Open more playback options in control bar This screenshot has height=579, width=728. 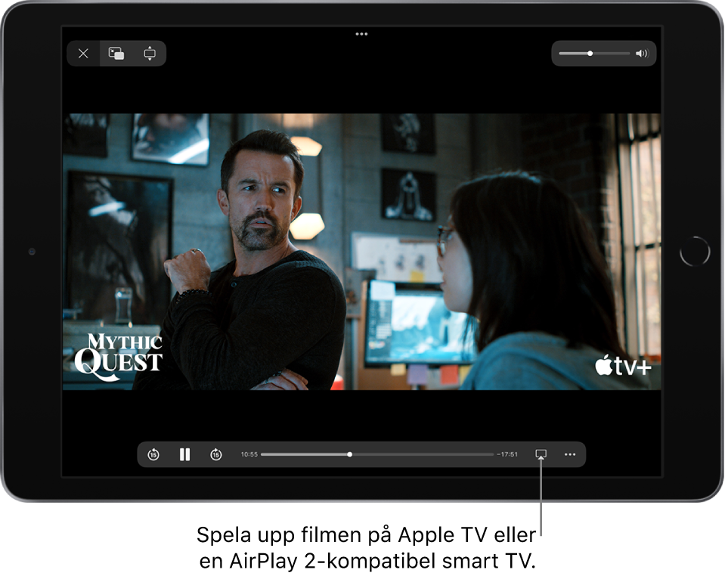click(570, 454)
